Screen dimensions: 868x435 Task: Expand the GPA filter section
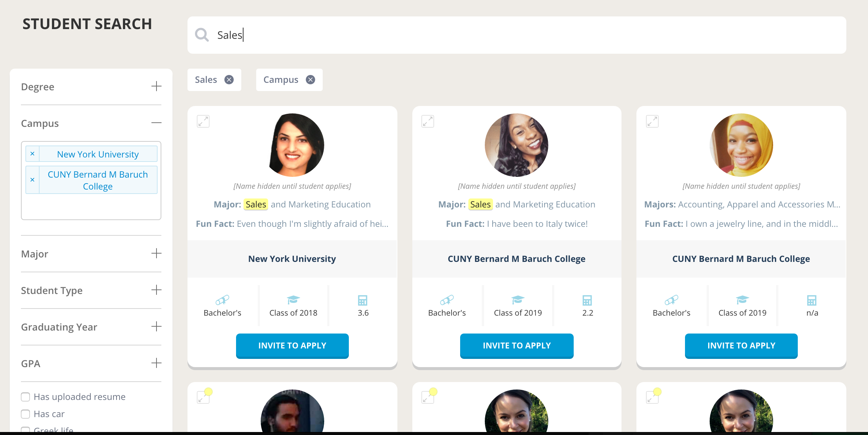156,363
